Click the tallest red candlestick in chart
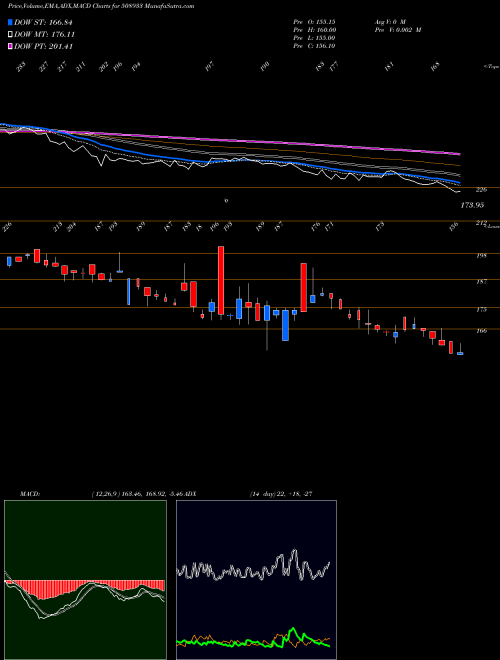Screen dimensions: 500x660 point(221,280)
